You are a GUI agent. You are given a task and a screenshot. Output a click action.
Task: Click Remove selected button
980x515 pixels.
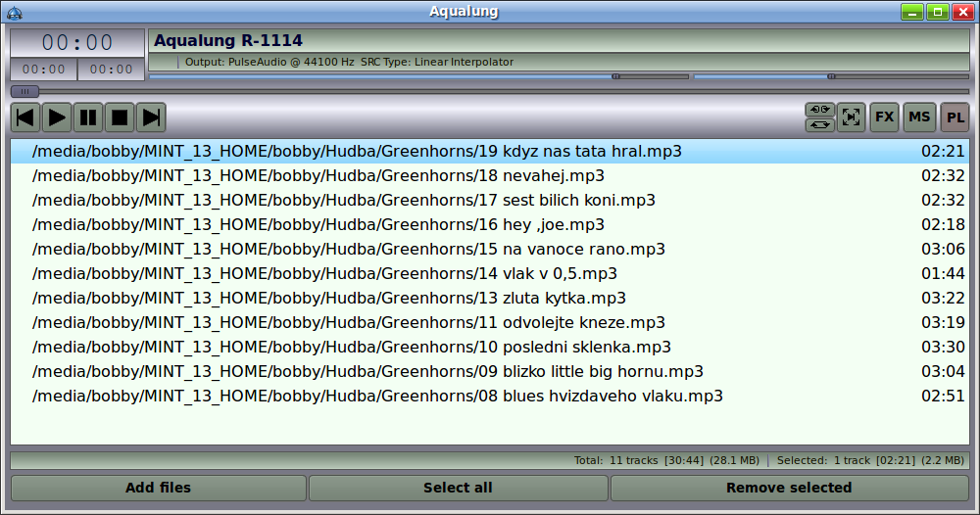coord(789,488)
